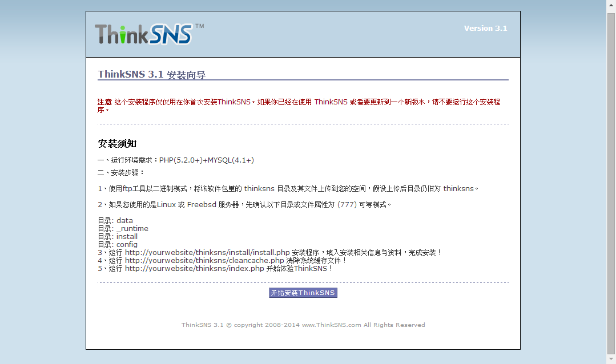616x364 pixels.
Task: Click the ThinkSNS logo in the header
Action: pyautogui.click(x=144, y=34)
